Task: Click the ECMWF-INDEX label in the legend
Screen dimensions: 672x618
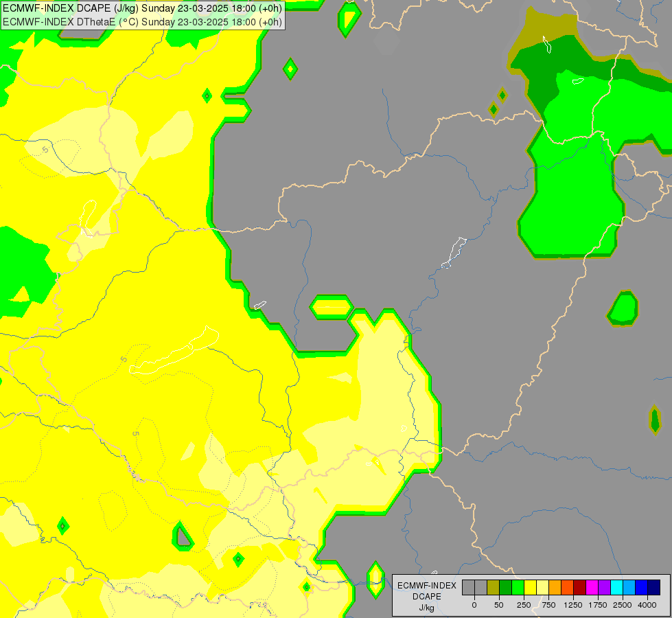Action: point(427,586)
